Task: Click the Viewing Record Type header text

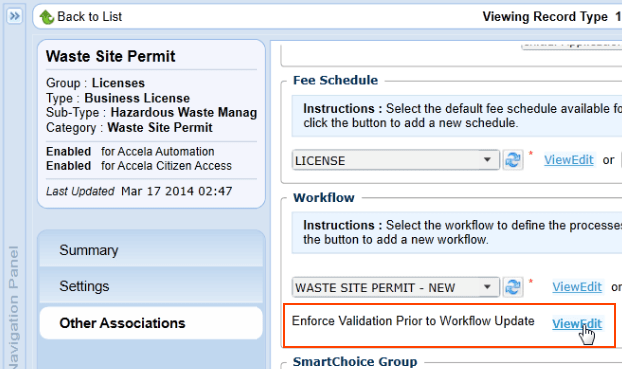Action: [545, 17]
